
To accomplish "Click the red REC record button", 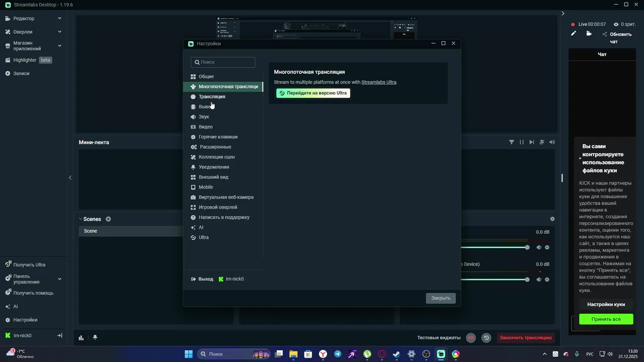I will [471, 338].
